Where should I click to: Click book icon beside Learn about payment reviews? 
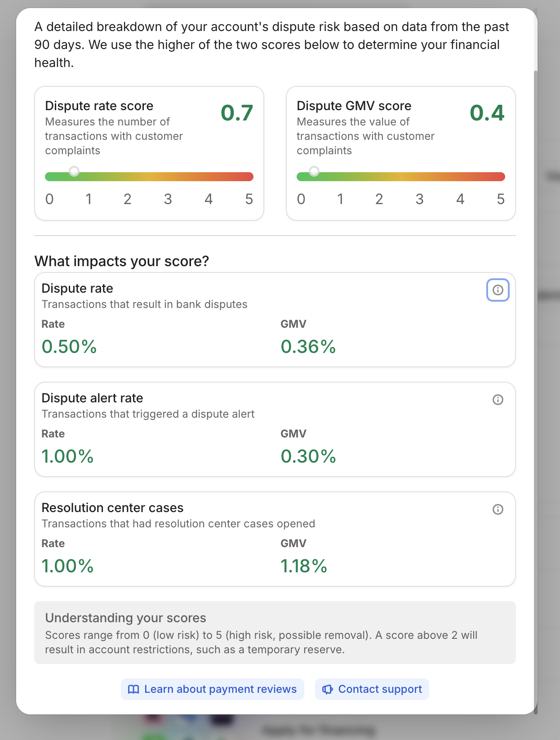[133, 689]
